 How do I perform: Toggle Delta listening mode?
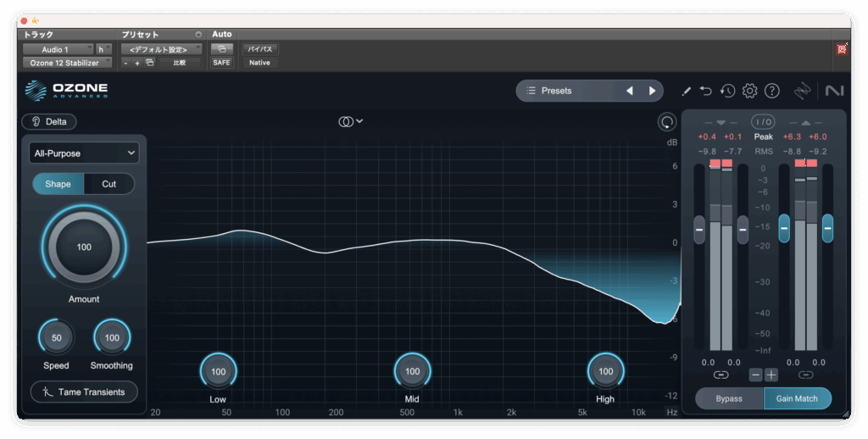(x=49, y=121)
